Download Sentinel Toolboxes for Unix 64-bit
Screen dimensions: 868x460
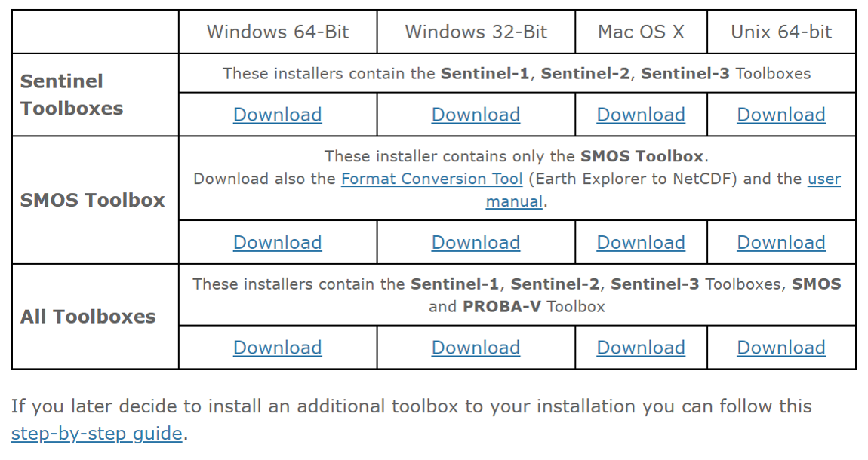click(780, 115)
